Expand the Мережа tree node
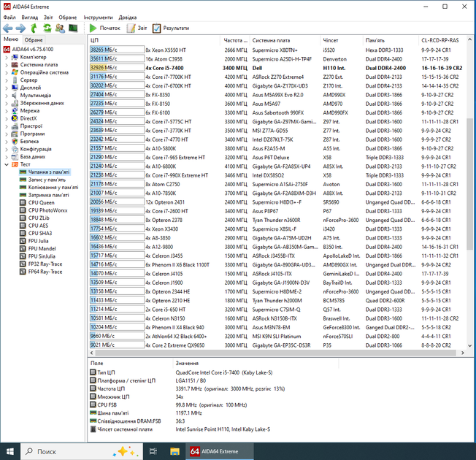Viewport: 476px width, 460px height. pyautogui.click(x=7, y=111)
